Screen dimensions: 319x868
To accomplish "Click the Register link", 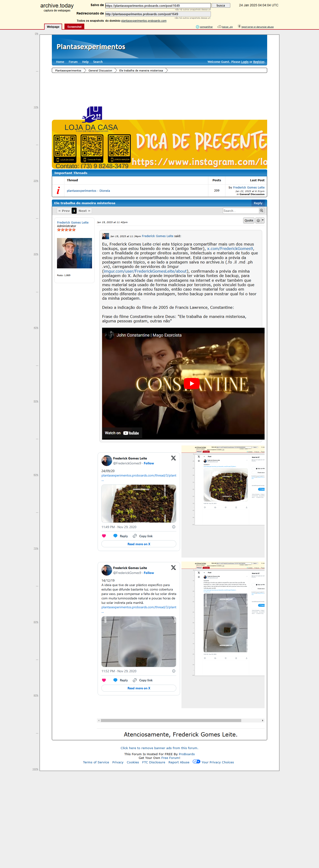I will (x=259, y=62).
